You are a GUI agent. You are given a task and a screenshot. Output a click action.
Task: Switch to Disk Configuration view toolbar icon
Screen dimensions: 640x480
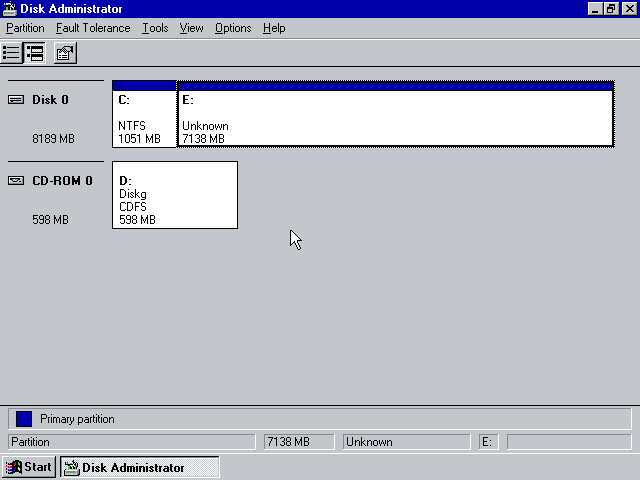tap(34, 53)
